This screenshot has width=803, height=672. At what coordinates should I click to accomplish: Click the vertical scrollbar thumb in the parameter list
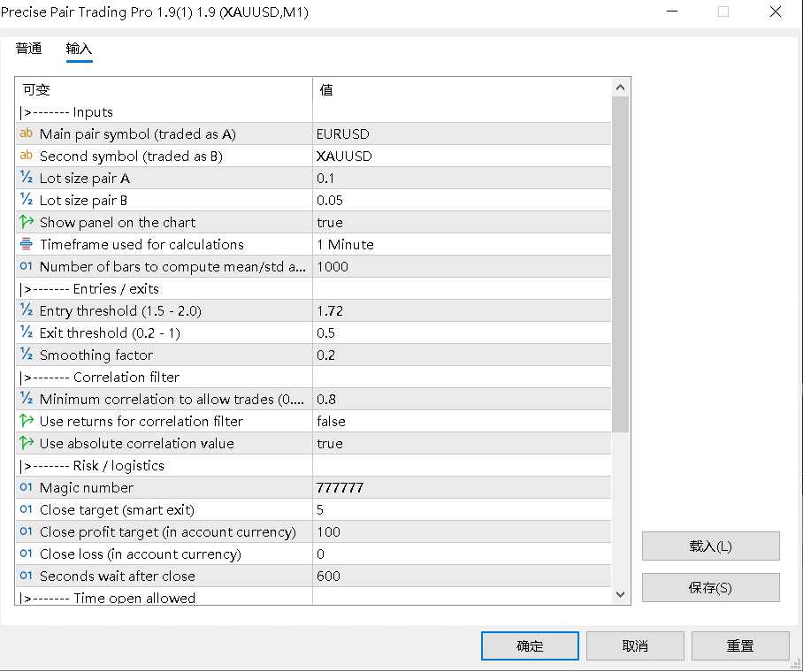click(x=620, y=264)
